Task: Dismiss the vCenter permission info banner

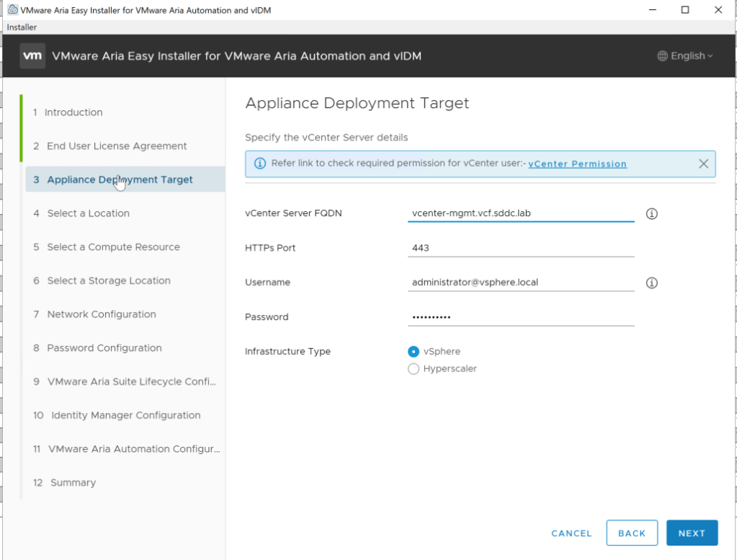Action: click(x=704, y=164)
